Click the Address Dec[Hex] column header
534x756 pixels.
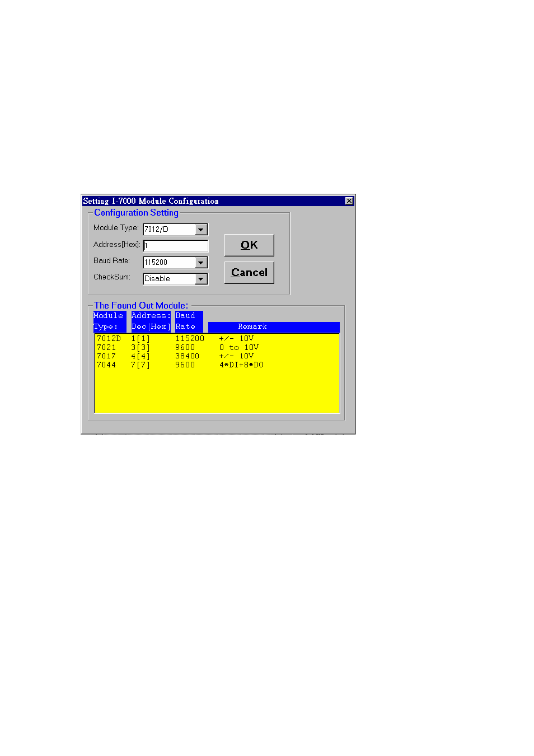click(151, 321)
